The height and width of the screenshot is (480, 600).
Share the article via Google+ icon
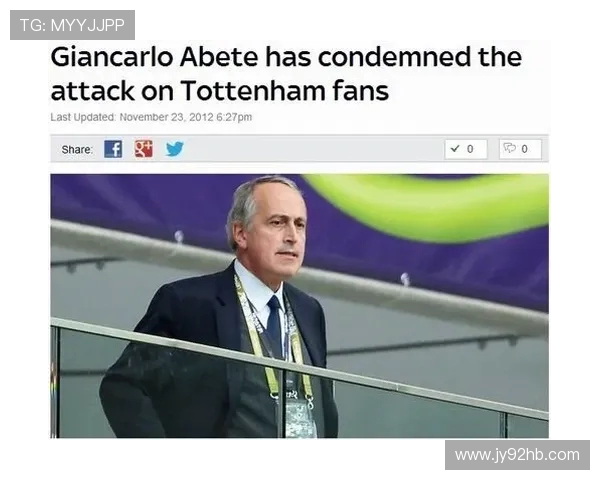pyautogui.click(x=144, y=149)
